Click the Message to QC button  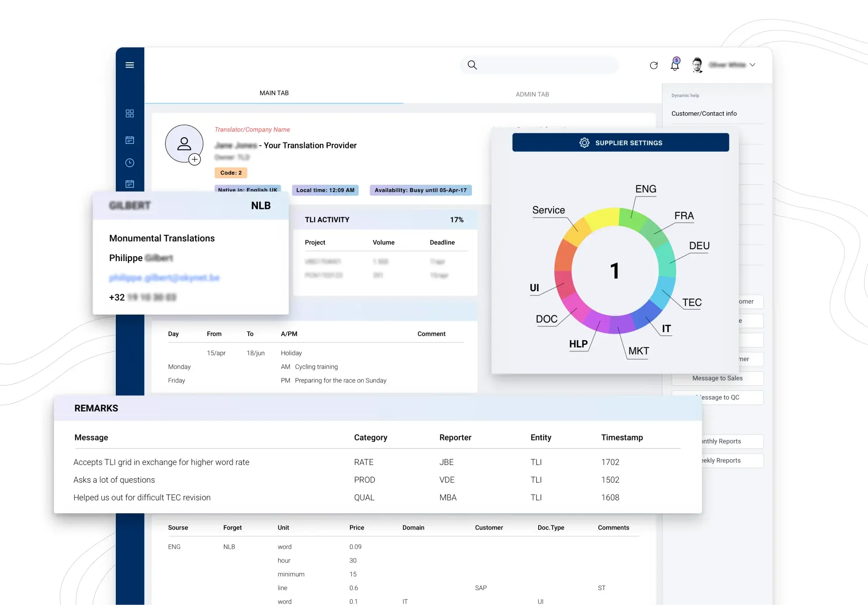[718, 397]
